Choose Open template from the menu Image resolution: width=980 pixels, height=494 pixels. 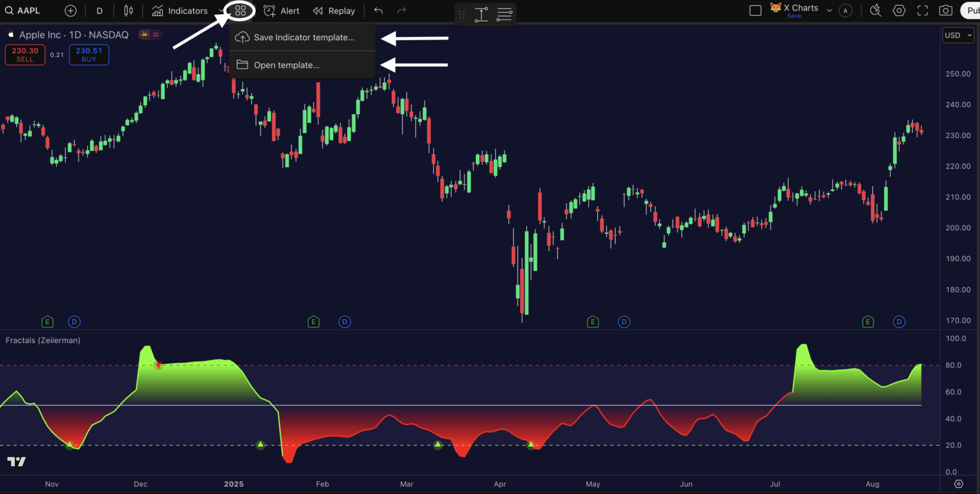pos(286,65)
